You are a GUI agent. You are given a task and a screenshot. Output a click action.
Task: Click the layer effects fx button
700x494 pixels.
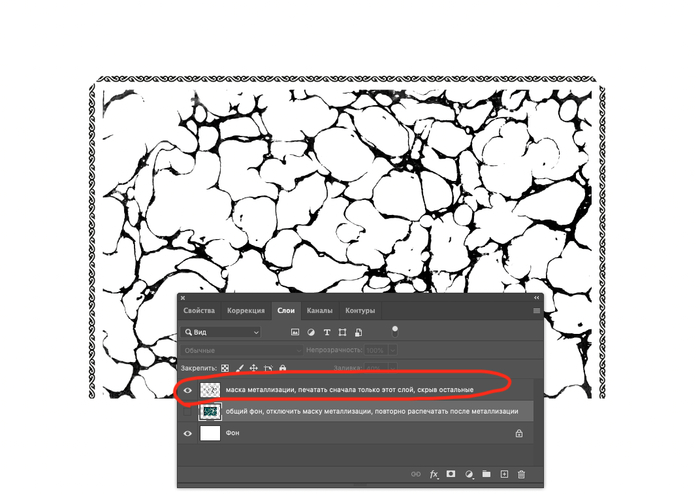pos(434,473)
